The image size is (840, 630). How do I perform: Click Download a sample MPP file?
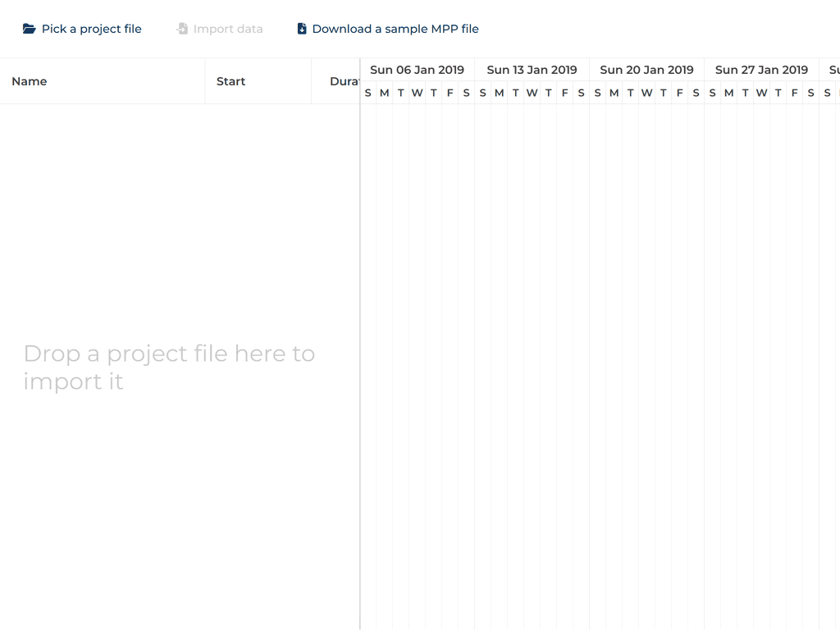point(395,28)
